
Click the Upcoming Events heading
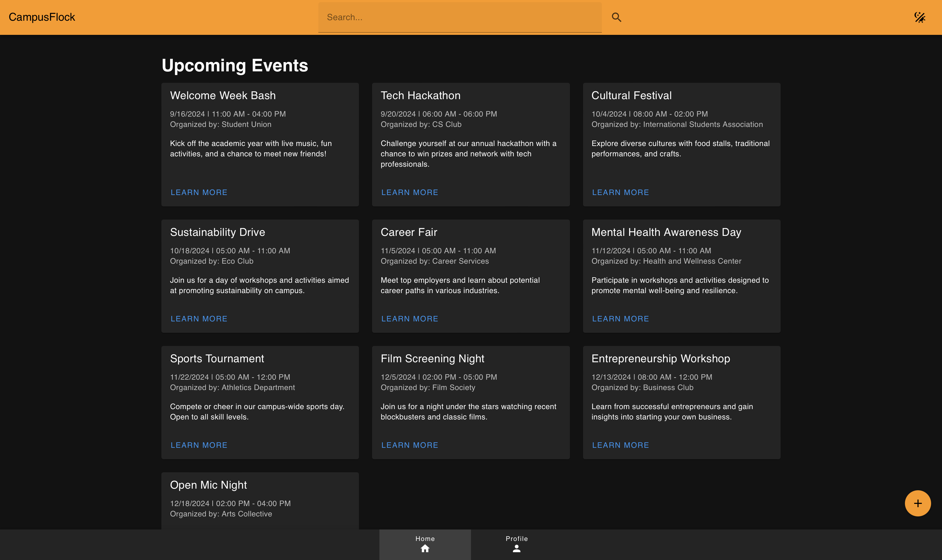[x=234, y=66]
